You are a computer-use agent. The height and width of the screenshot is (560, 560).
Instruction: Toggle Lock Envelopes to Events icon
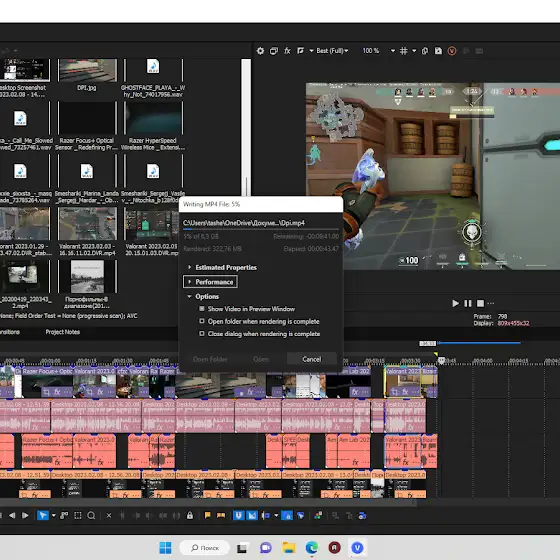click(x=287, y=515)
